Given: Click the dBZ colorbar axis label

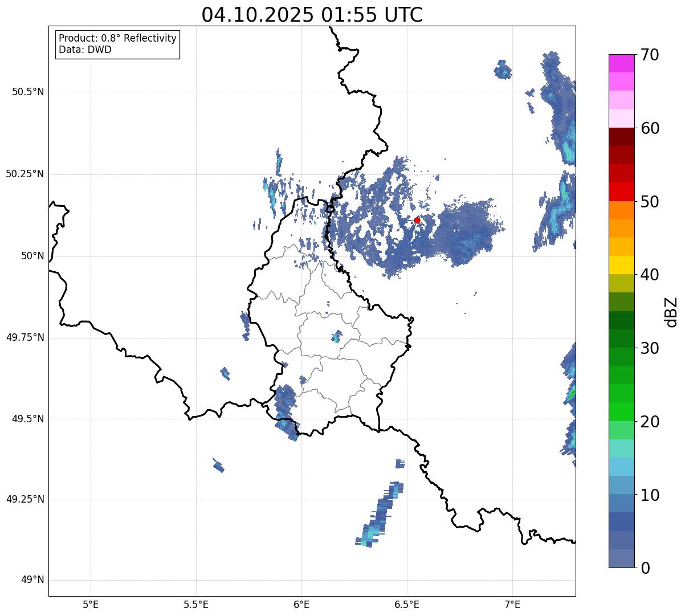Looking at the screenshot, I should [x=671, y=312].
